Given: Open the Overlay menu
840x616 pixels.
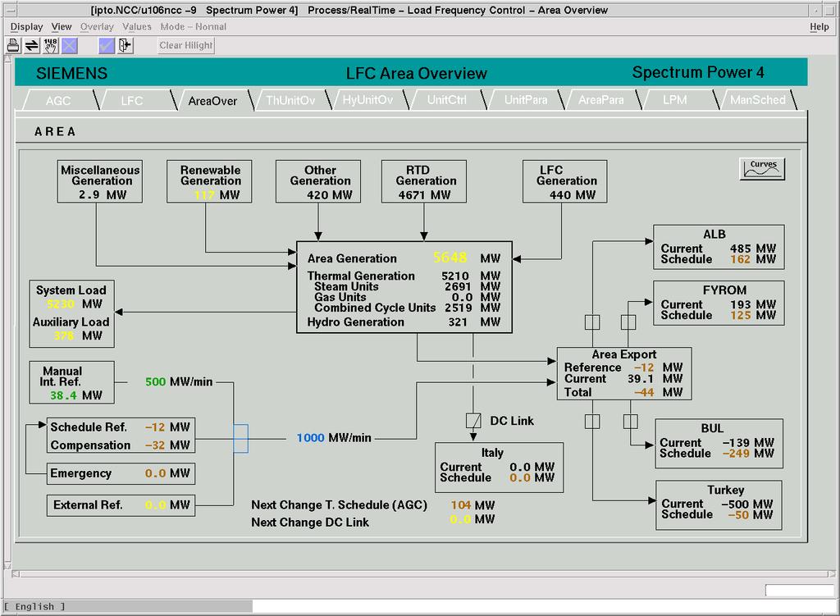Looking at the screenshot, I should [x=97, y=27].
